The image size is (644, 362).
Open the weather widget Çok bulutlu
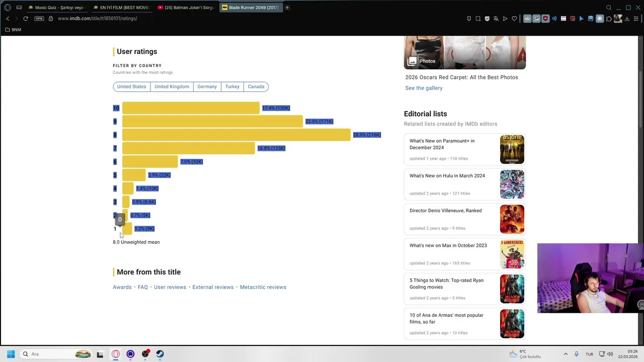[x=525, y=354]
